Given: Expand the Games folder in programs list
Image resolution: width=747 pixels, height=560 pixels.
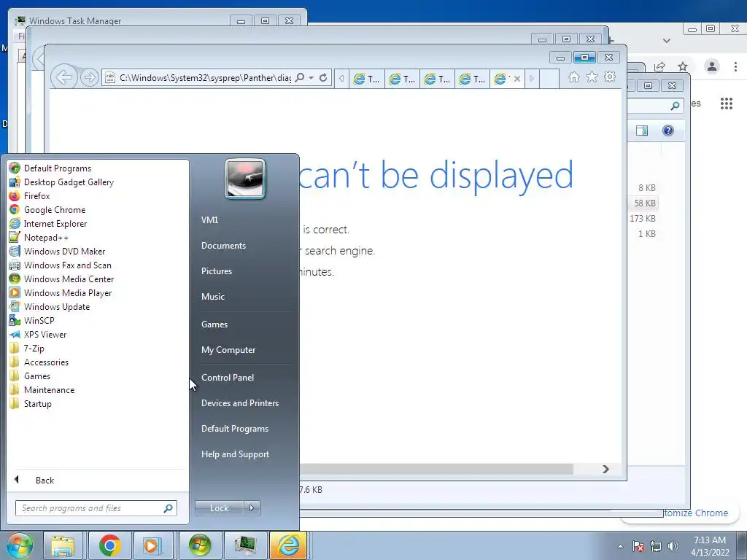Looking at the screenshot, I should (x=37, y=376).
